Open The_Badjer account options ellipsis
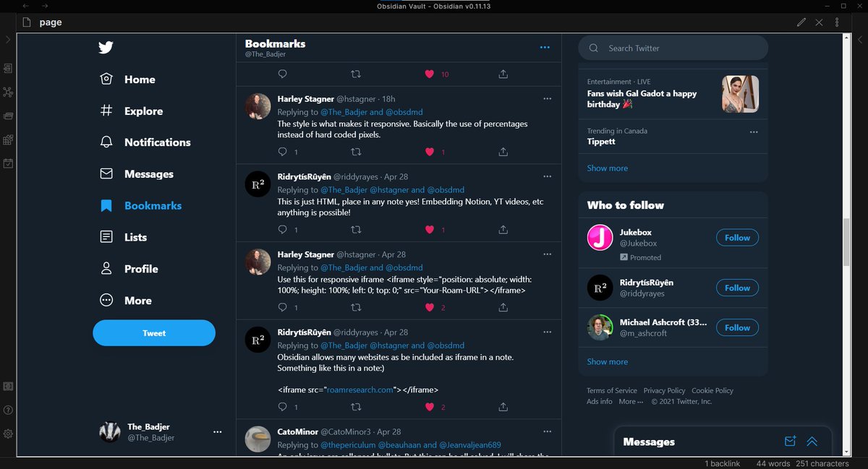This screenshot has width=868, height=469. click(x=217, y=431)
